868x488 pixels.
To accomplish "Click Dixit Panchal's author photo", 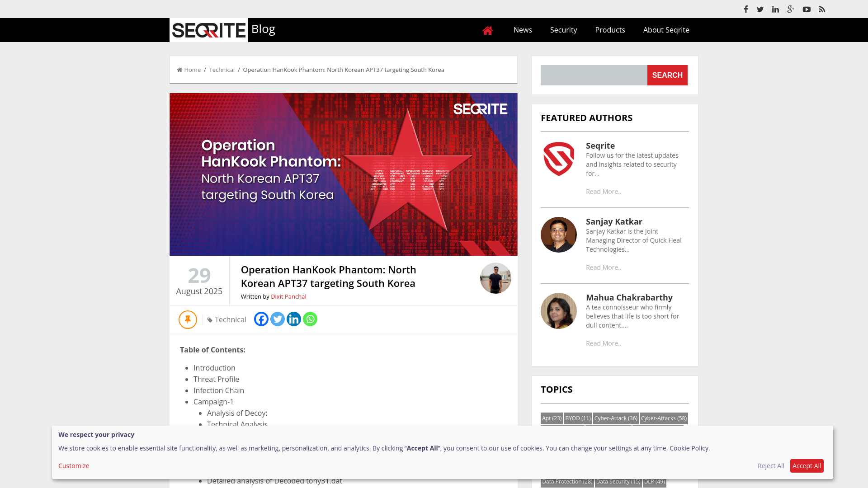I will click(495, 278).
